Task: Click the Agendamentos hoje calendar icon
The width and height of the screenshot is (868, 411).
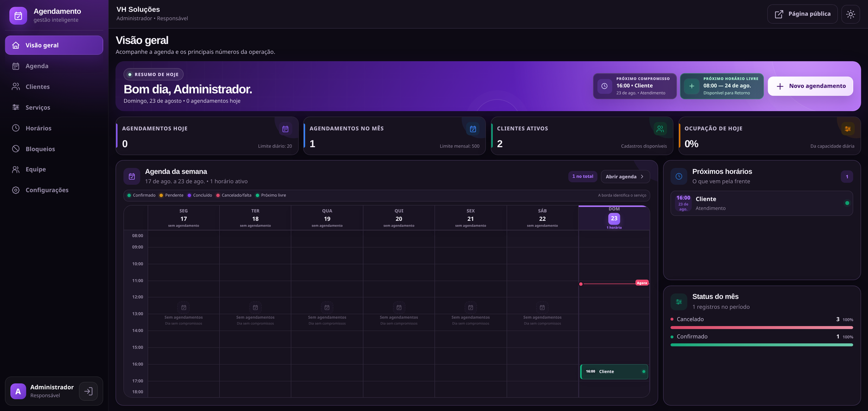Action: coord(285,129)
